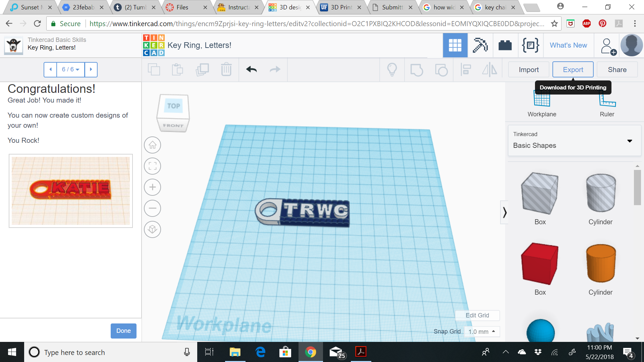This screenshot has width=644, height=362.
Task: Click the Group shapes icon
Action: click(x=417, y=70)
